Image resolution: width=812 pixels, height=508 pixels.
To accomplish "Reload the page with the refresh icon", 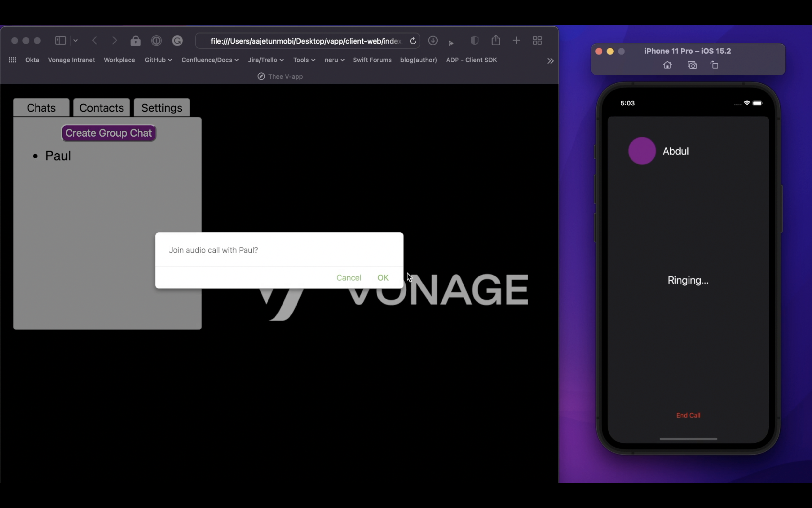I will point(413,41).
